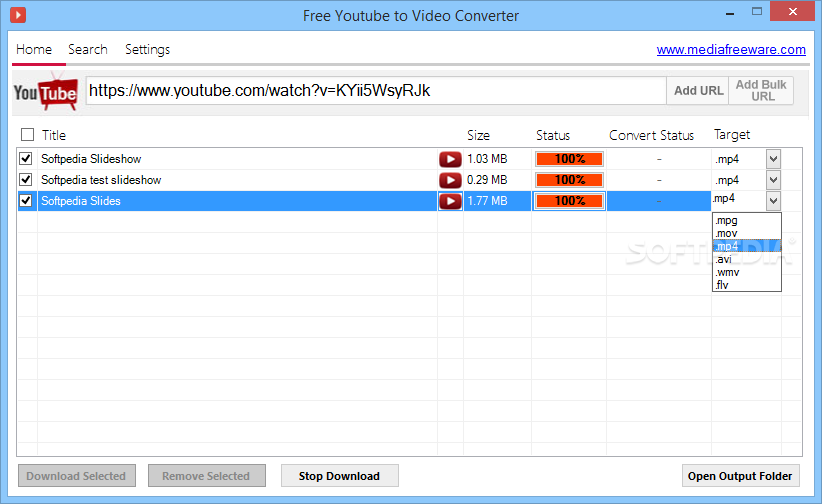Click Download Selected button

(x=77, y=476)
